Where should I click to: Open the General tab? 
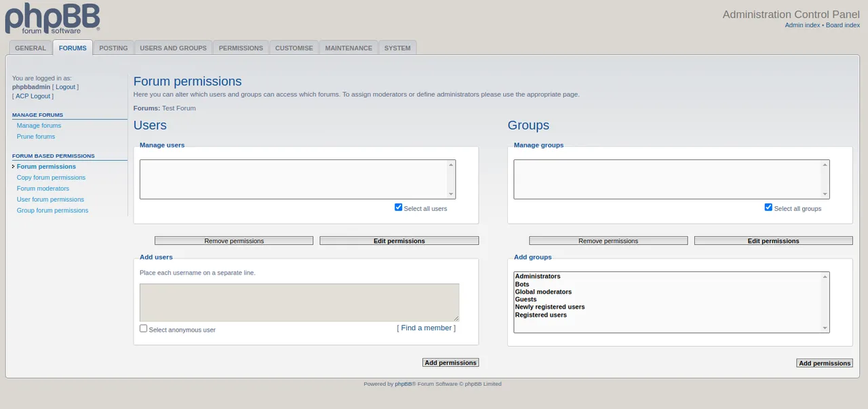(x=31, y=48)
